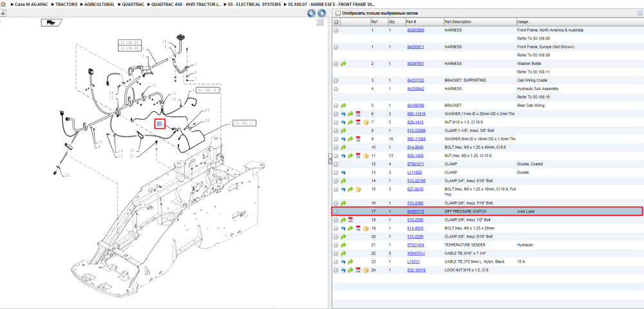Click the green arrow on row 814-8040
This screenshot has height=309, width=644.
(x=344, y=147)
